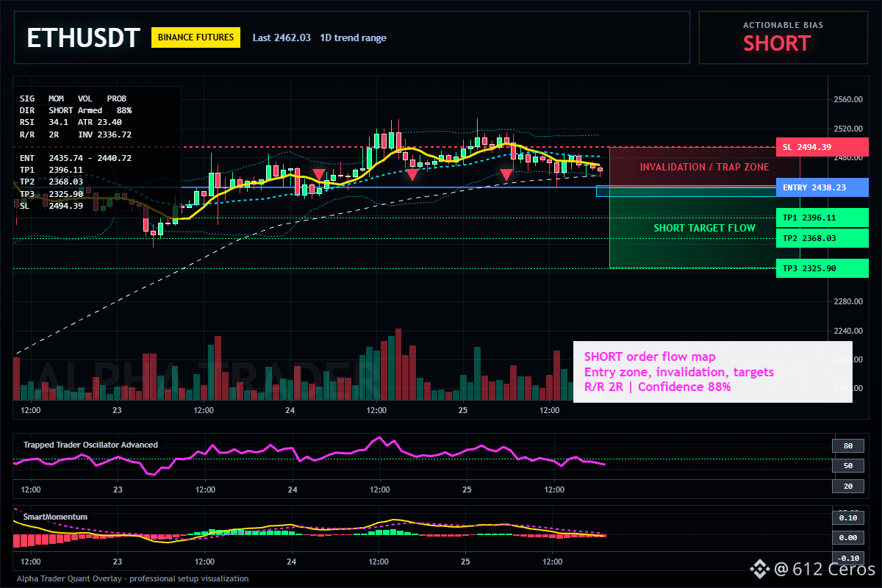Click the INVALIDATION / TRAP ZONE label
The height and width of the screenshot is (588, 882).
(704, 167)
